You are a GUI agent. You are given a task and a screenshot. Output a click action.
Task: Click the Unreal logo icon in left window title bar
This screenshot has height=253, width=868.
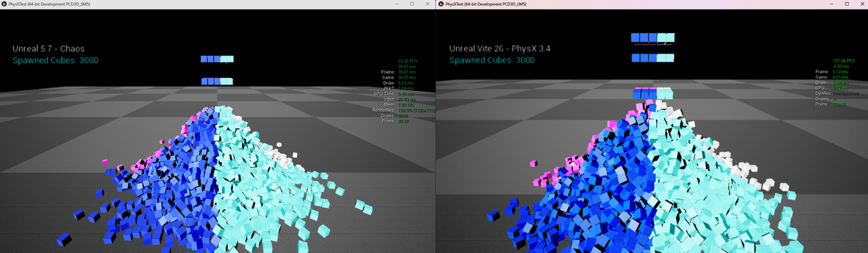pos(4,4)
